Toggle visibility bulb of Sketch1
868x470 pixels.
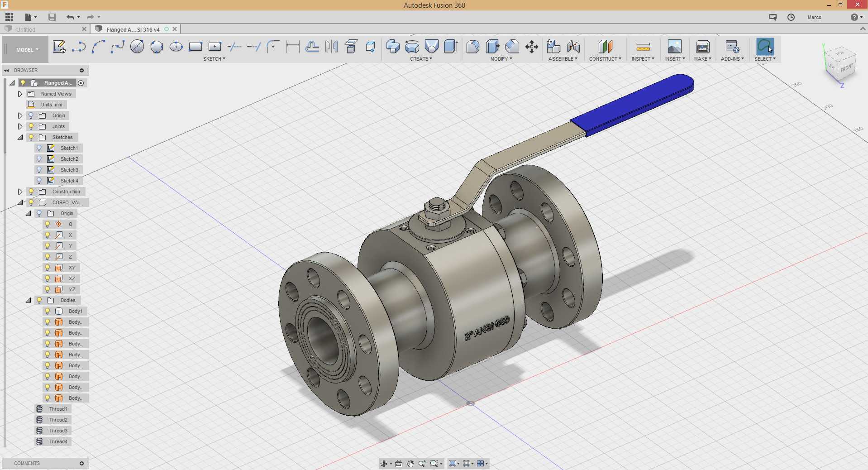(x=39, y=148)
